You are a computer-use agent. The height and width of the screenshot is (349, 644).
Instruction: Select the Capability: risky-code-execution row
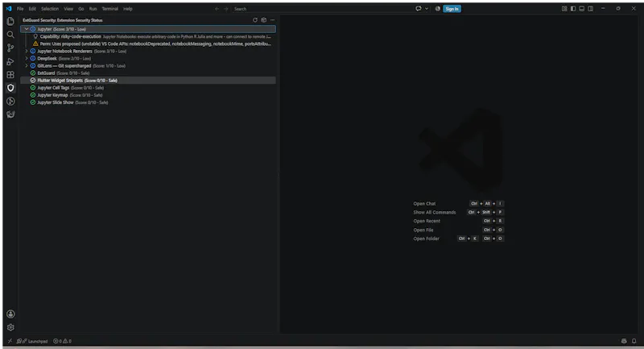148,36
